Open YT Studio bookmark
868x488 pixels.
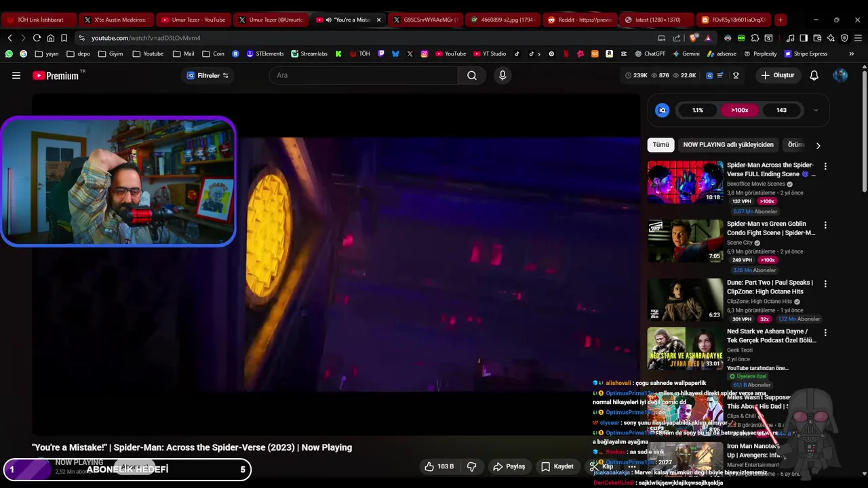(x=488, y=54)
